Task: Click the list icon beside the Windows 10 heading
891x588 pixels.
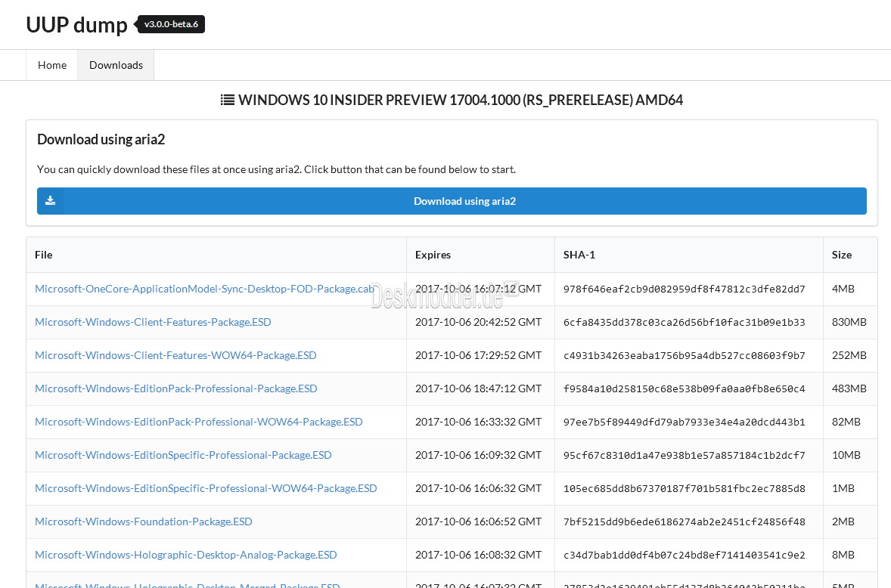Action: click(x=228, y=100)
